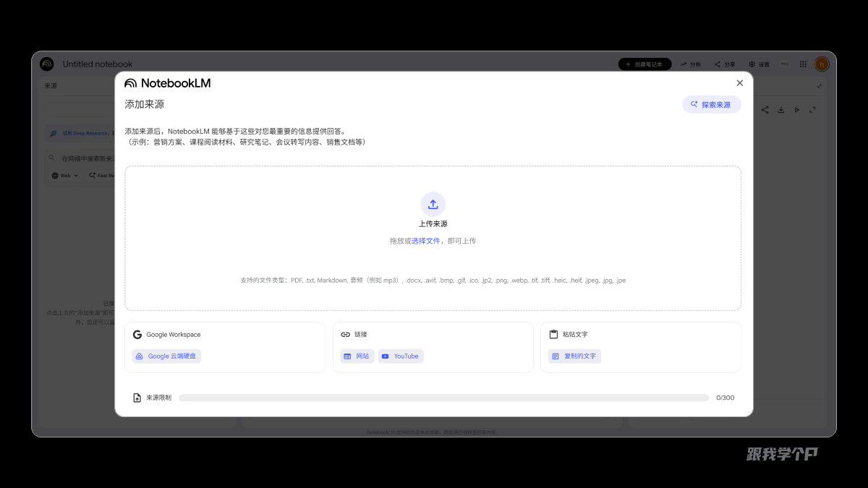Click the download icon in the studio panel
Screen dimensions: 868x488
[x=780, y=109]
